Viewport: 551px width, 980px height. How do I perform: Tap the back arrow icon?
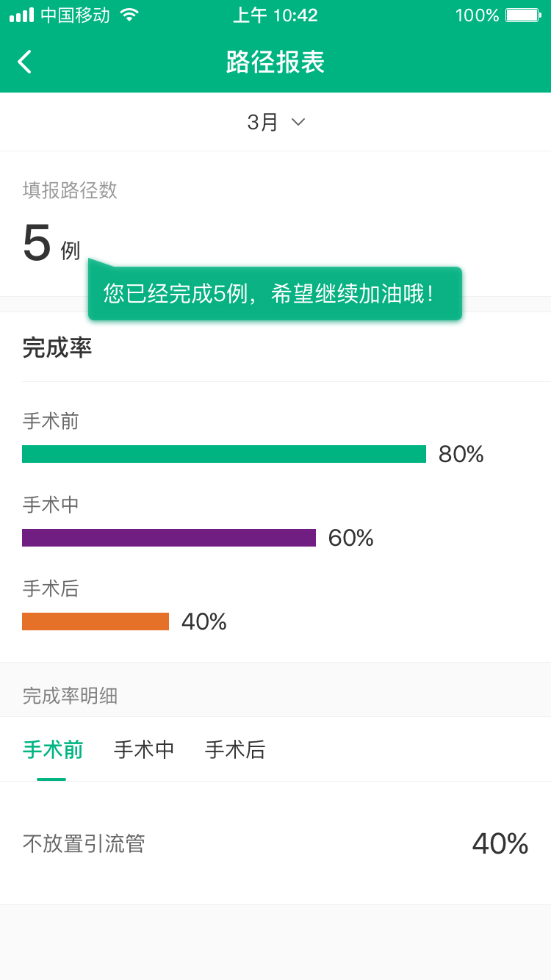pos(25,62)
